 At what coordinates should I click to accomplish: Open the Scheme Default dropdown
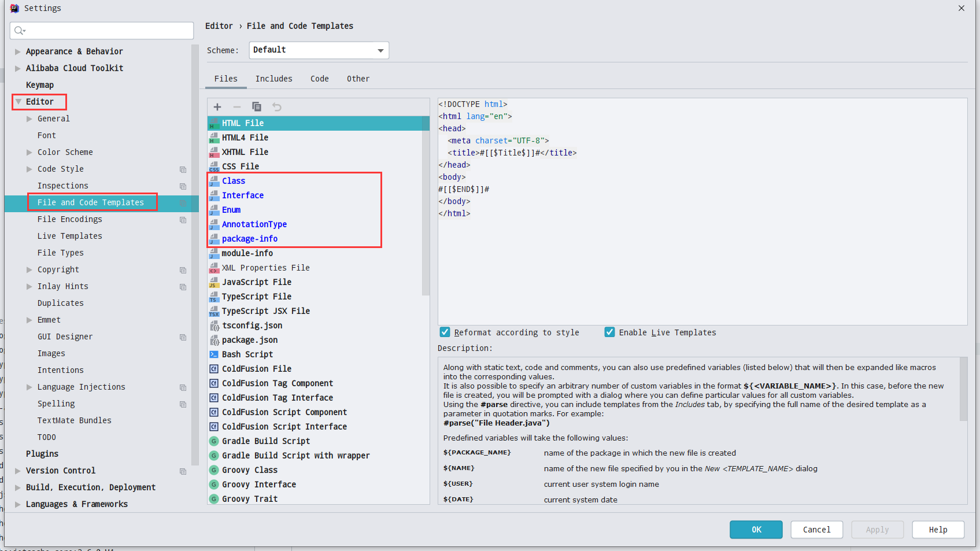319,50
